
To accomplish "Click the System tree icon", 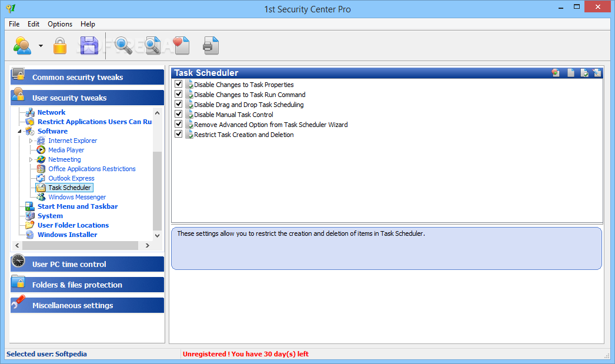I will (30, 216).
